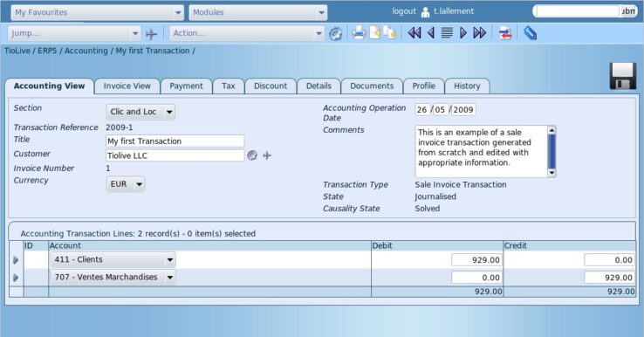Image resolution: width=644 pixels, height=337 pixels.
Task: Open the Action... dropdown
Action: tap(247, 33)
